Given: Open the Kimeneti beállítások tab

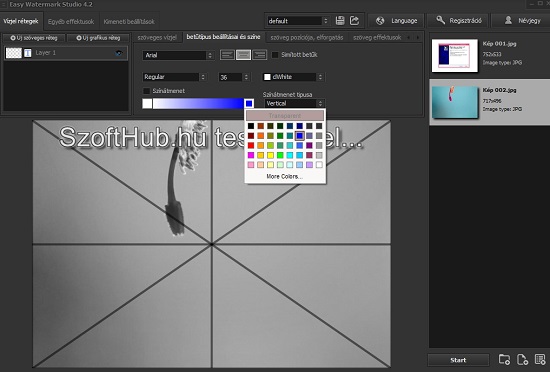Looking at the screenshot, I should [129, 21].
